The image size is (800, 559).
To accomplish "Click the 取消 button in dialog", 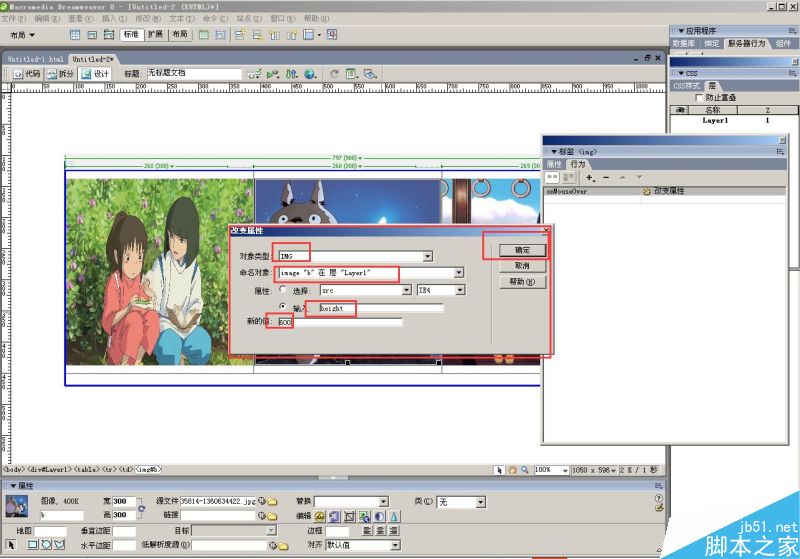I will [x=522, y=266].
